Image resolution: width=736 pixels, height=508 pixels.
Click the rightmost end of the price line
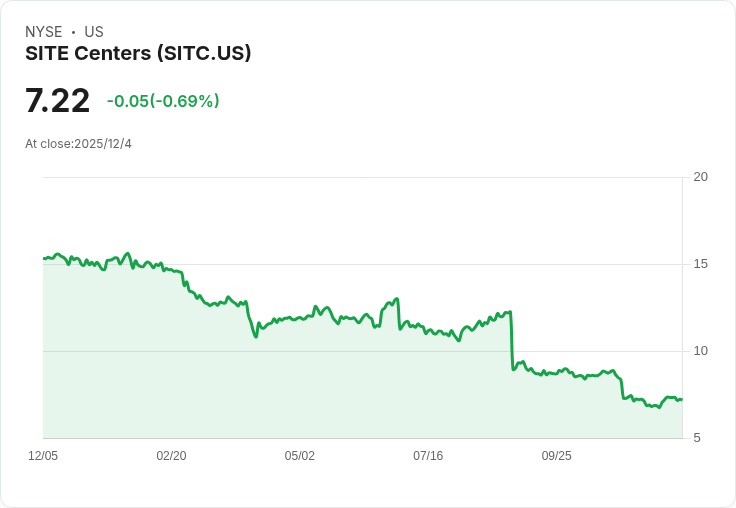681,400
